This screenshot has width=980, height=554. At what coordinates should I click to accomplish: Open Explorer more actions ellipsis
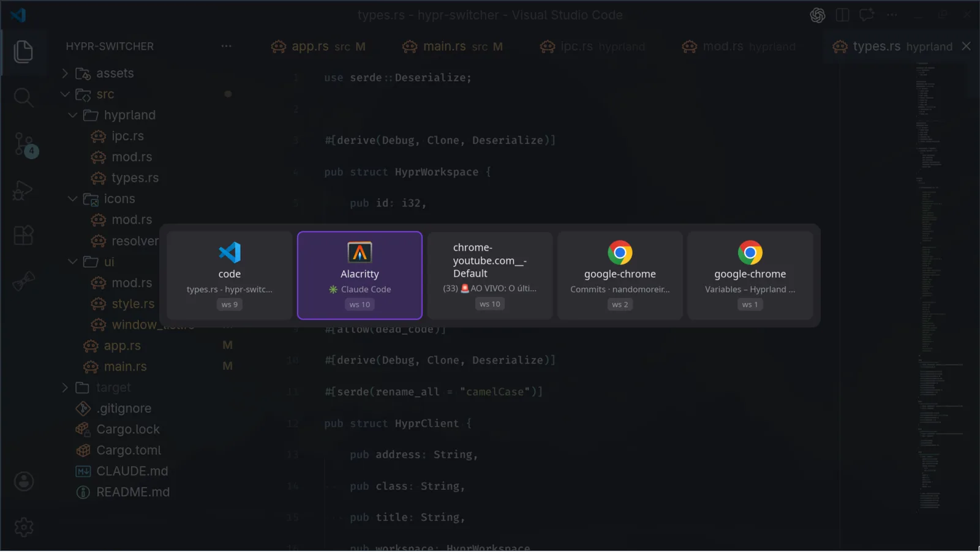pyautogui.click(x=227, y=46)
